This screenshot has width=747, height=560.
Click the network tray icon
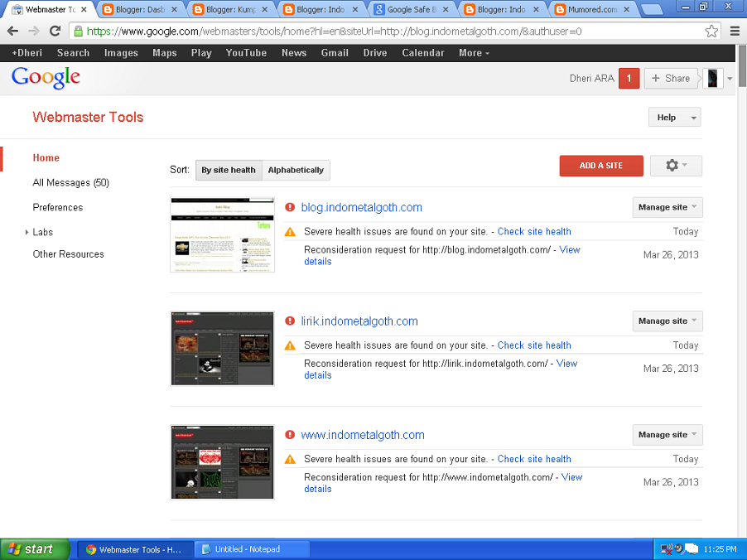667,549
